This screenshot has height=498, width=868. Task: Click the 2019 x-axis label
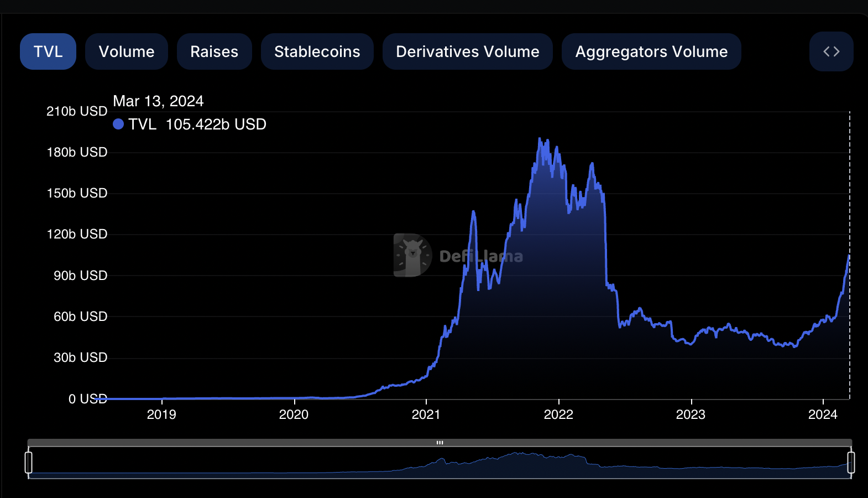point(161,414)
